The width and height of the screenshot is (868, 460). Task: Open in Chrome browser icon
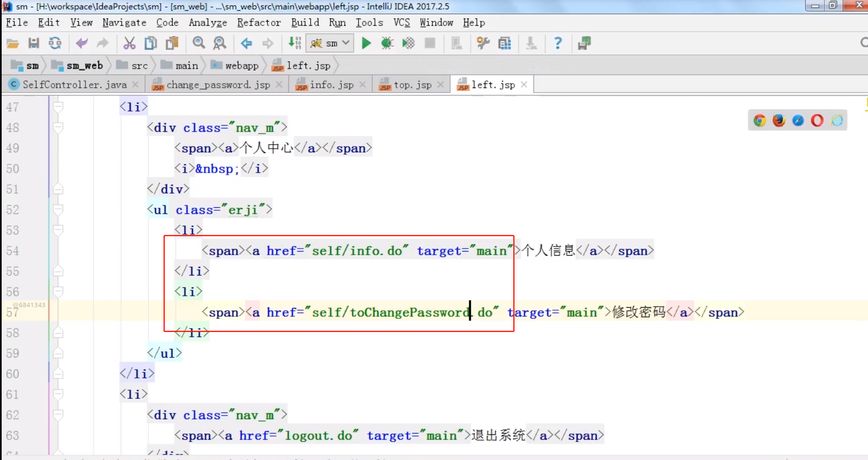(759, 121)
